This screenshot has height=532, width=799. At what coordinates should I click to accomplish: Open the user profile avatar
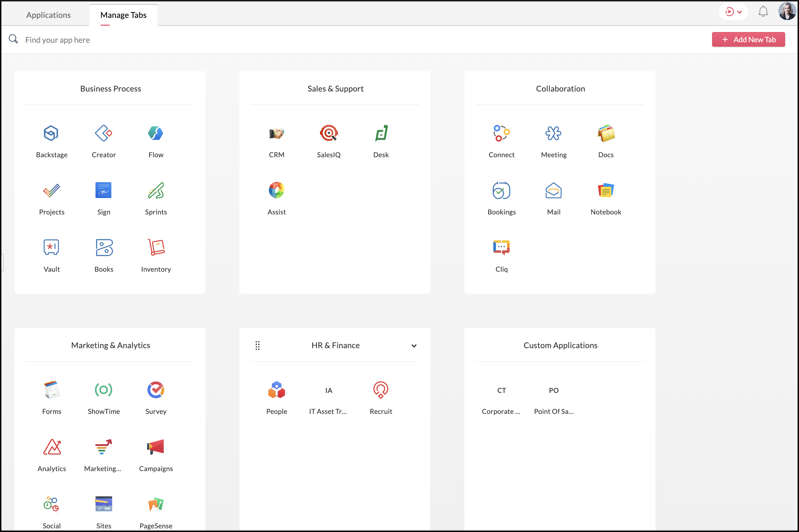(x=787, y=11)
